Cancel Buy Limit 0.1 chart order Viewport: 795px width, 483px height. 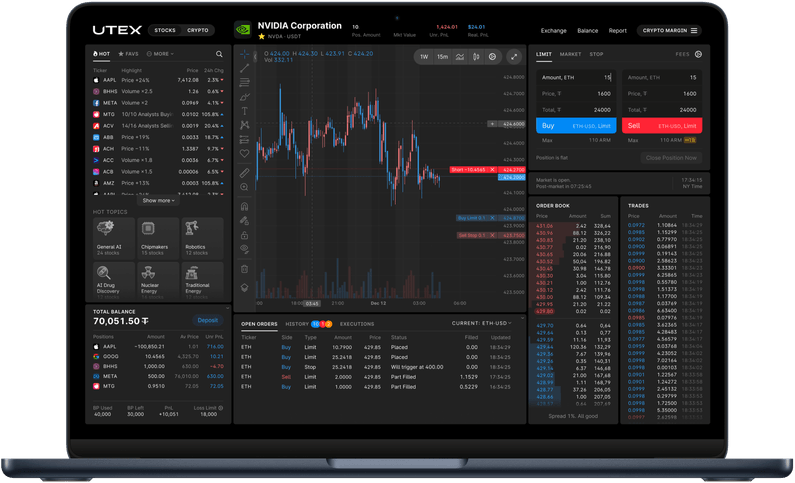pos(492,218)
